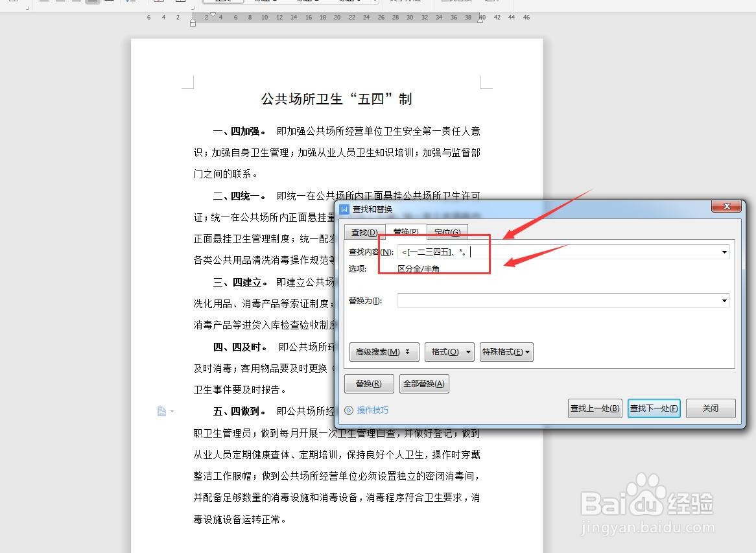Click the document title 公共场所卫生“五四”制
756x553 pixels.
tap(337, 99)
